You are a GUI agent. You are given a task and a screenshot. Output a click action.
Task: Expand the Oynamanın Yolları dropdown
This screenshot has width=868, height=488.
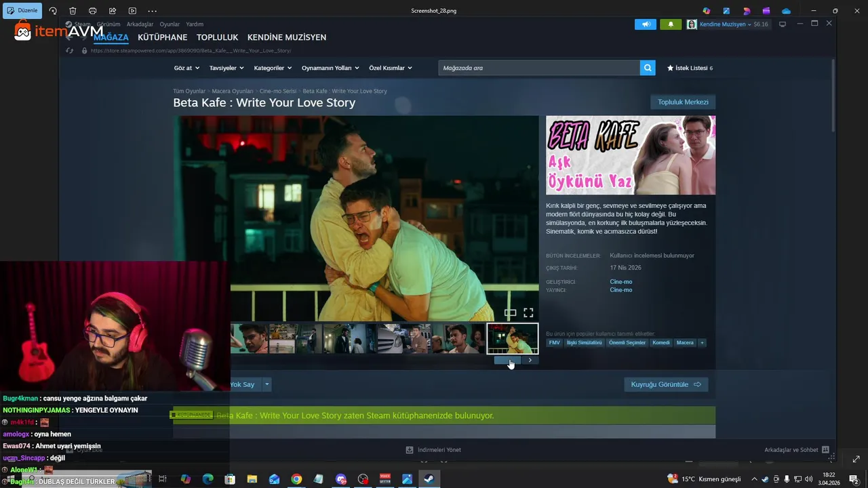330,68
